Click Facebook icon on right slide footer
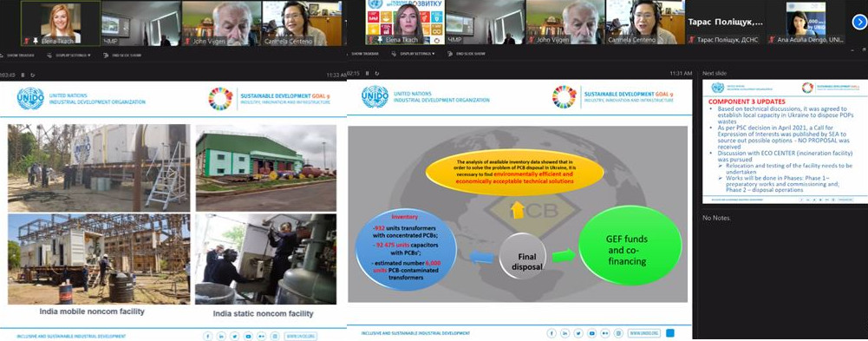 point(551,333)
